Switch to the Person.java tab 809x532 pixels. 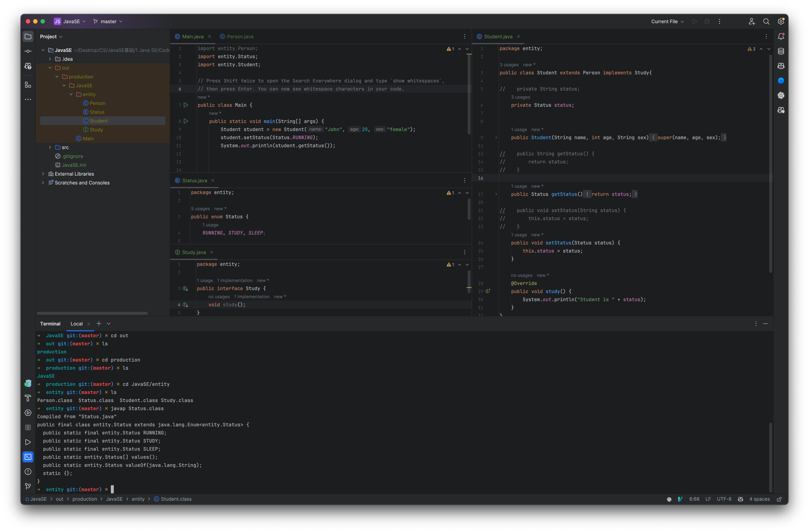240,36
